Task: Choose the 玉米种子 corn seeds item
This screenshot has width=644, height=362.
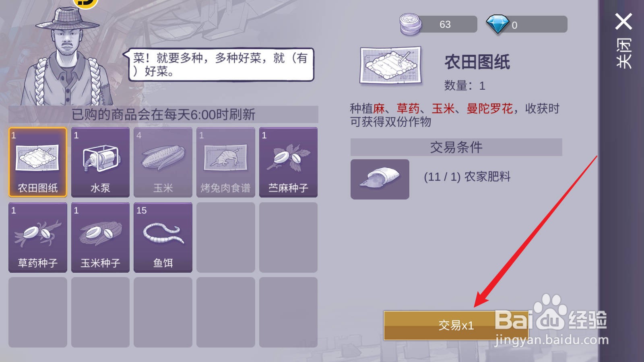Action: (100, 237)
